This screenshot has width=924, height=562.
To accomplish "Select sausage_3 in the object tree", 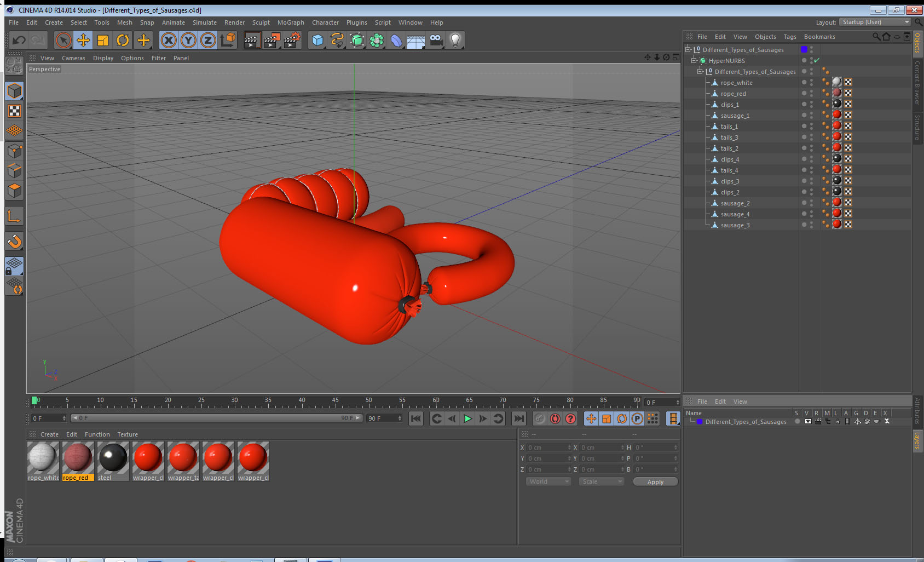I will point(735,225).
